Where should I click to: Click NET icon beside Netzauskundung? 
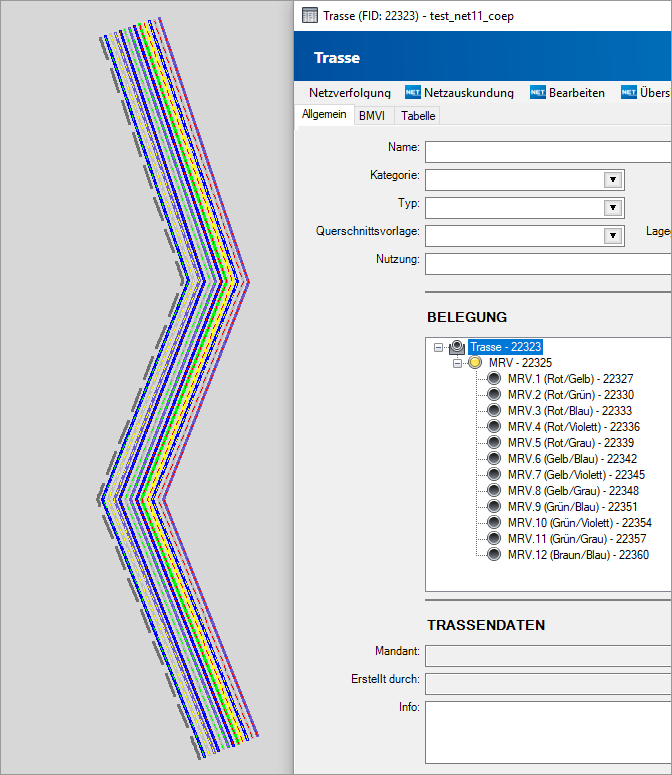[413, 92]
